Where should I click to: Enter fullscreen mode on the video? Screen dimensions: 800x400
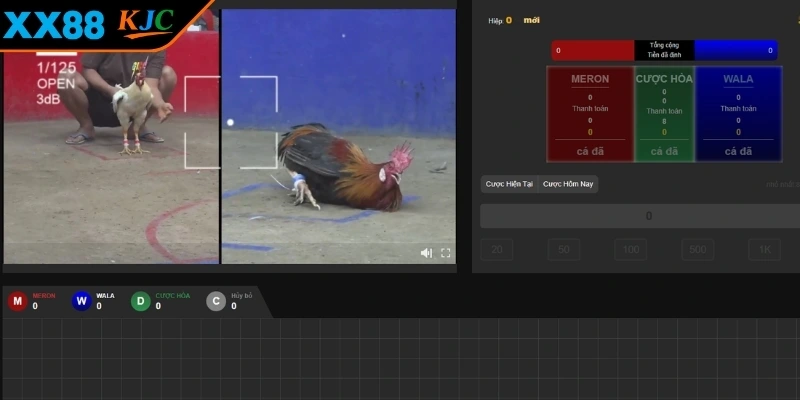tap(446, 253)
